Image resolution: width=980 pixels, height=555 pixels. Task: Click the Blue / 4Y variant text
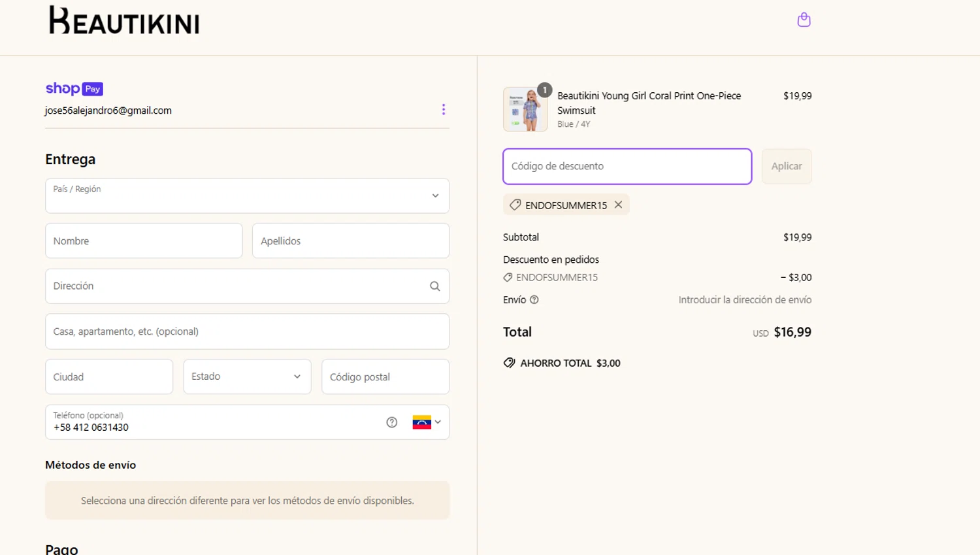574,124
